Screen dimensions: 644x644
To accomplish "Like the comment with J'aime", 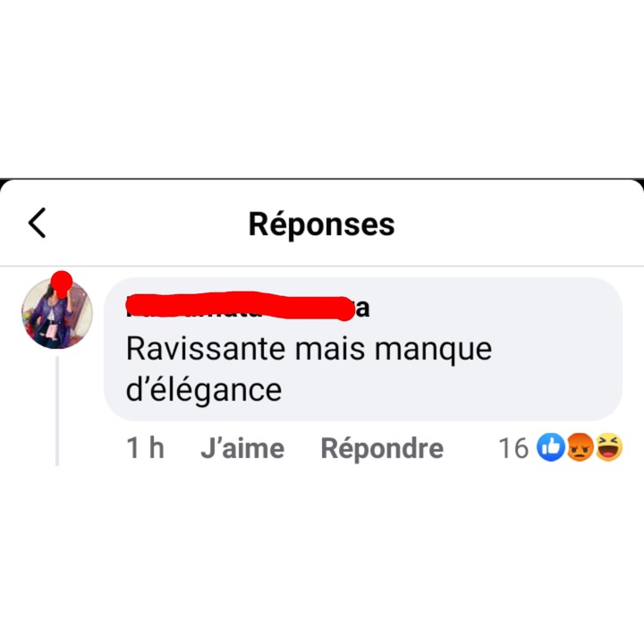I will pos(242,448).
